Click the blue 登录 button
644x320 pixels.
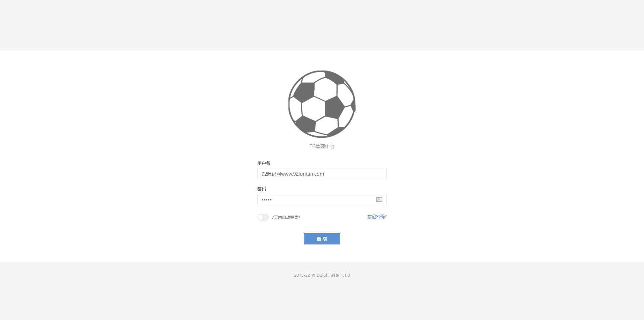[322, 239]
